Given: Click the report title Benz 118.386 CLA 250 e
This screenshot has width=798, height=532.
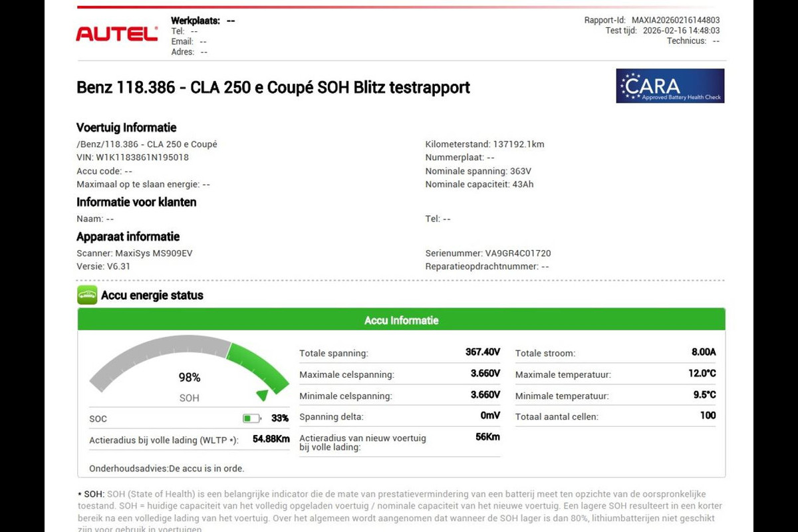Looking at the screenshot, I should [273, 88].
